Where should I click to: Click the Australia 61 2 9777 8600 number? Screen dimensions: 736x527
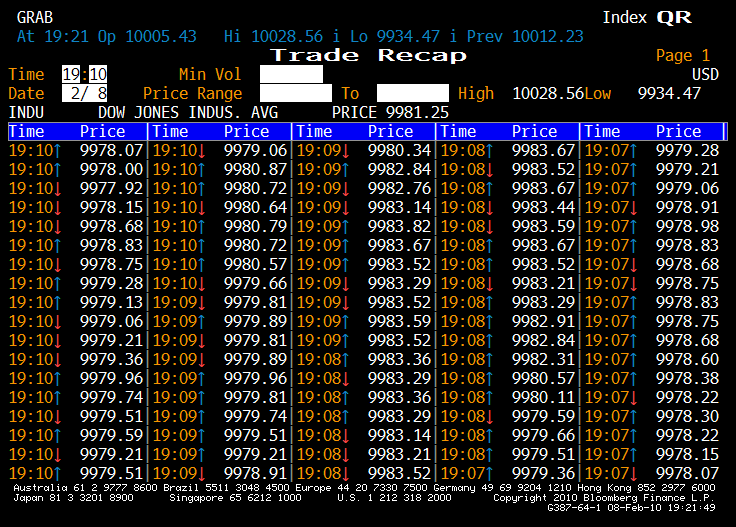point(85,488)
